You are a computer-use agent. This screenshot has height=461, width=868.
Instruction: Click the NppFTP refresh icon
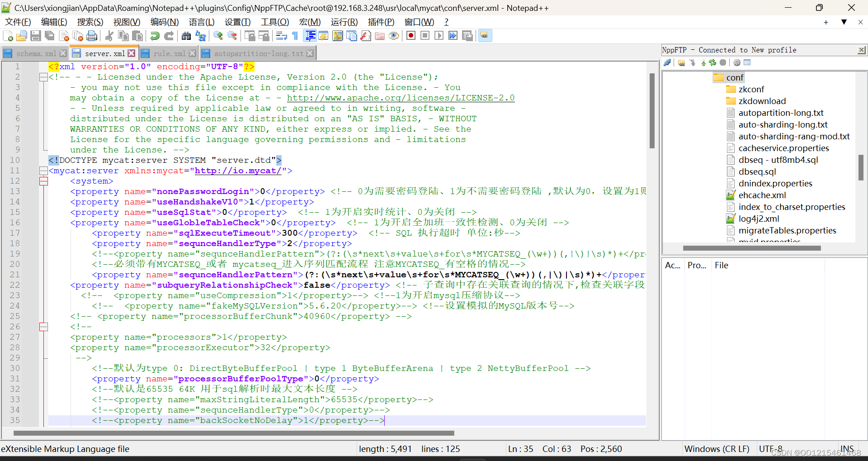point(712,62)
